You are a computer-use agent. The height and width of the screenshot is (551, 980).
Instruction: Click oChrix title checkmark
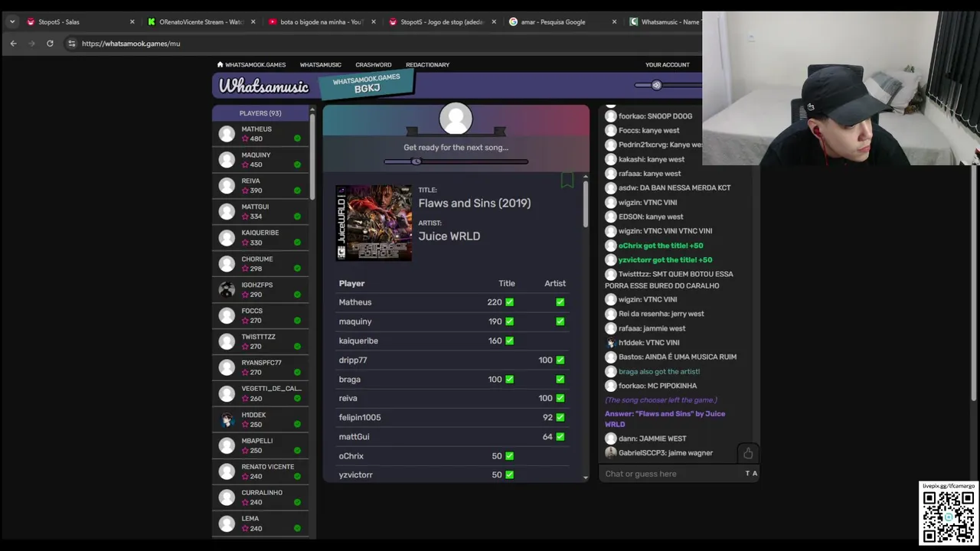[509, 456]
